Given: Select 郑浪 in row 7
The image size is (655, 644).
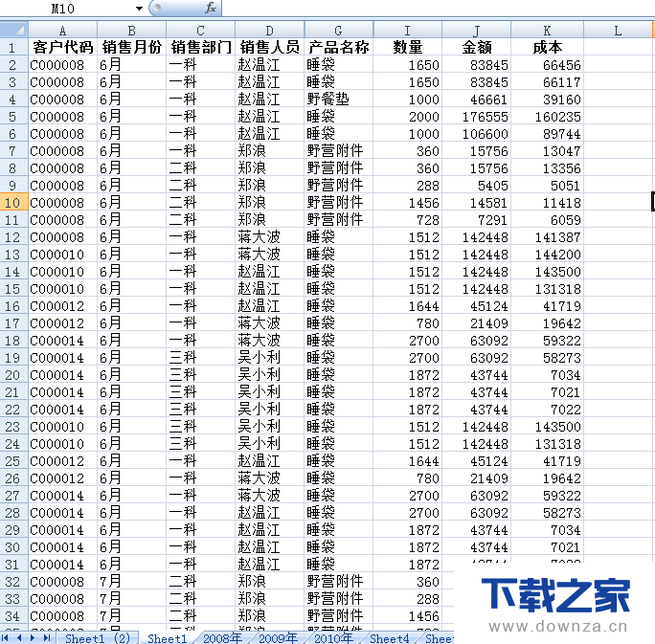Looking at the screenshot, I should [x=269, y=150].
